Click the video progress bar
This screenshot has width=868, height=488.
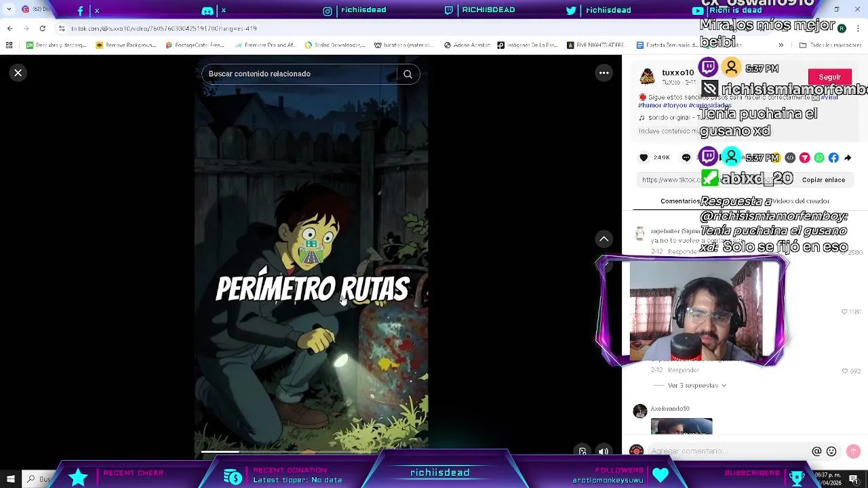(x=311, y=451)
